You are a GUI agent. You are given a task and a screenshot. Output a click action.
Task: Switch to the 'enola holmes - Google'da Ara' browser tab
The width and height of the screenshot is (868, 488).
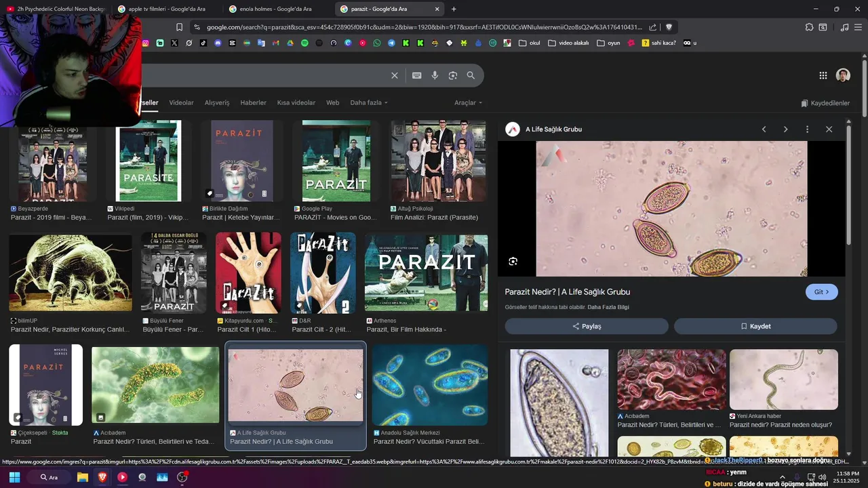coord(277,9)
